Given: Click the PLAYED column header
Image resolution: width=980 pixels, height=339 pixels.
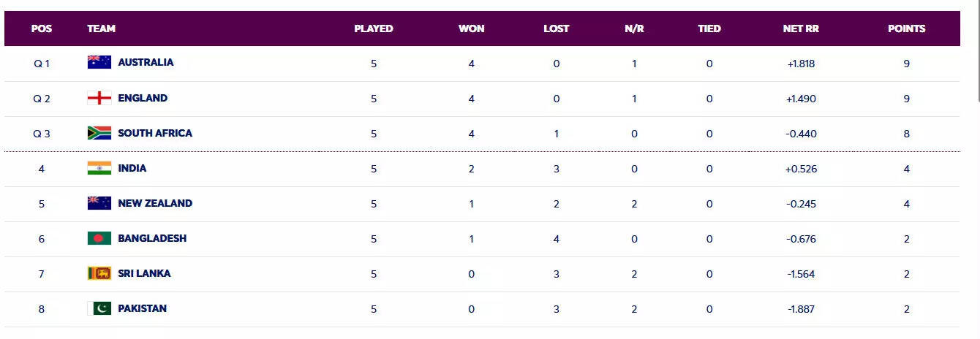Looking at the screenshot, I should click(x=373, y=28).
